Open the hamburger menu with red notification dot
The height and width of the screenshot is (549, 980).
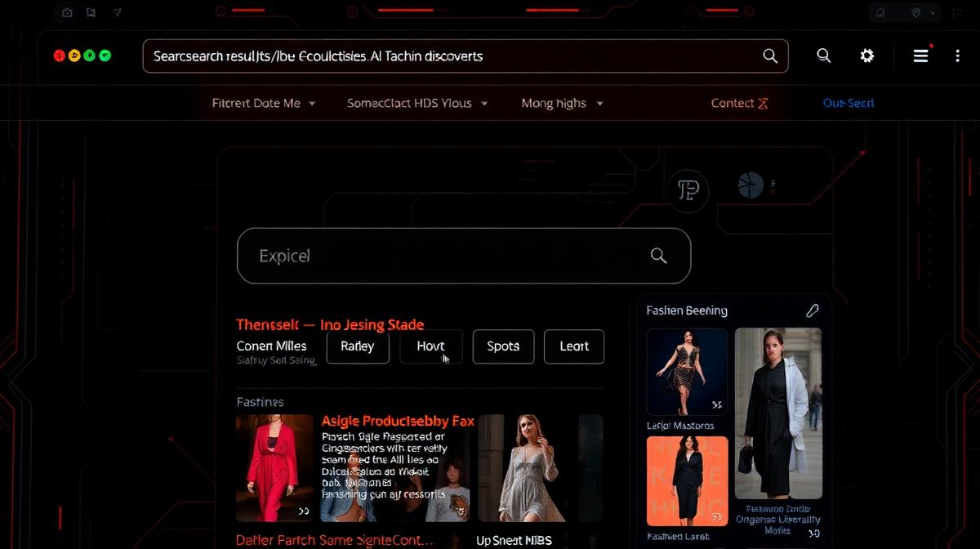[x=921, y=56]
